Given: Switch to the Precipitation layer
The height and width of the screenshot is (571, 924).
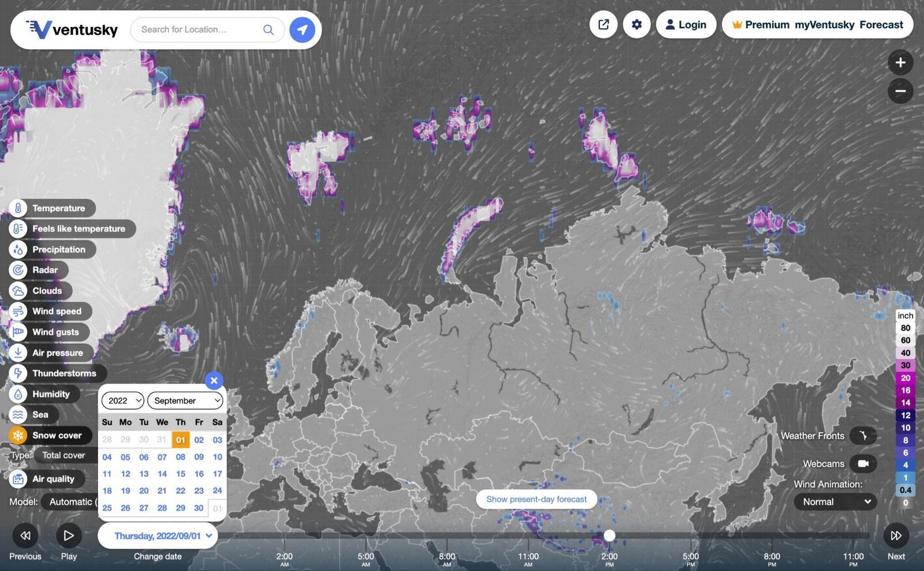Looking at the screenshot, I should pyautogui.click(x=52, y=250).
